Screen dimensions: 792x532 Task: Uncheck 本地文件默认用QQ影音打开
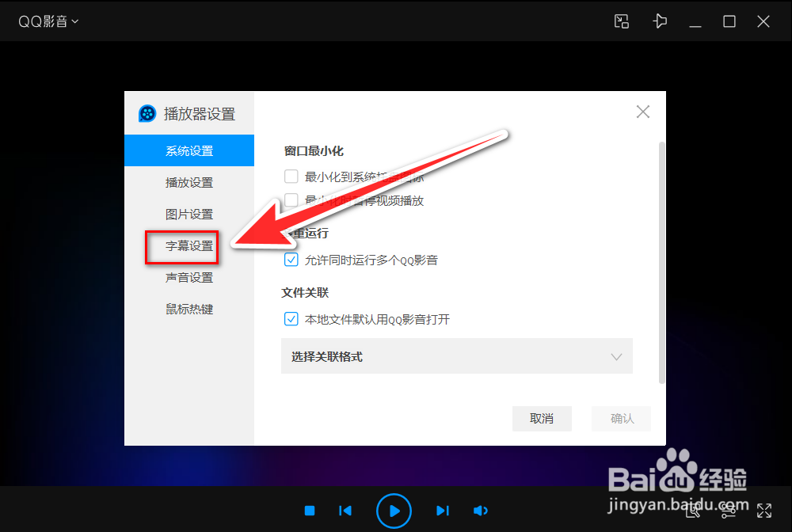(x=291, y=319)
